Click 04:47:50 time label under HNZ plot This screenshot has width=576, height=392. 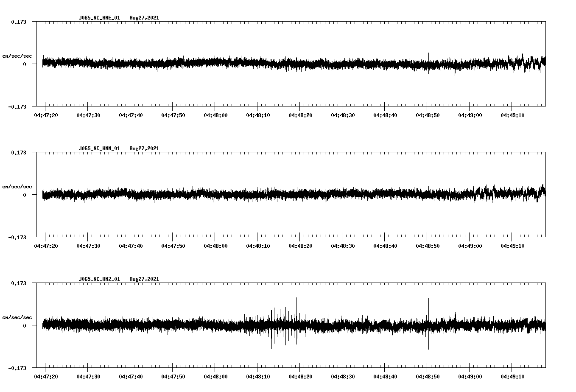[173, 376]
